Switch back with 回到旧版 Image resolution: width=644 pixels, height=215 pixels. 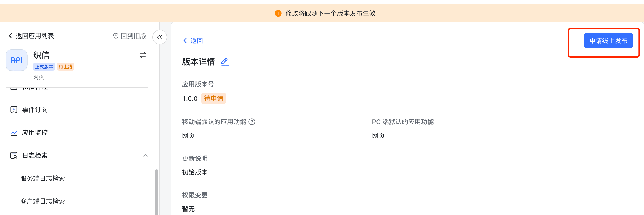[129, 36]
